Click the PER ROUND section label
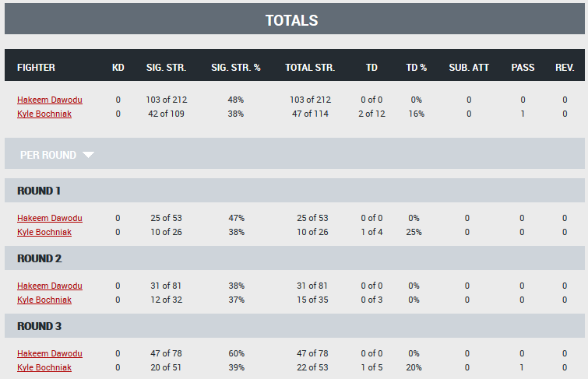 (x=48, y=155)
